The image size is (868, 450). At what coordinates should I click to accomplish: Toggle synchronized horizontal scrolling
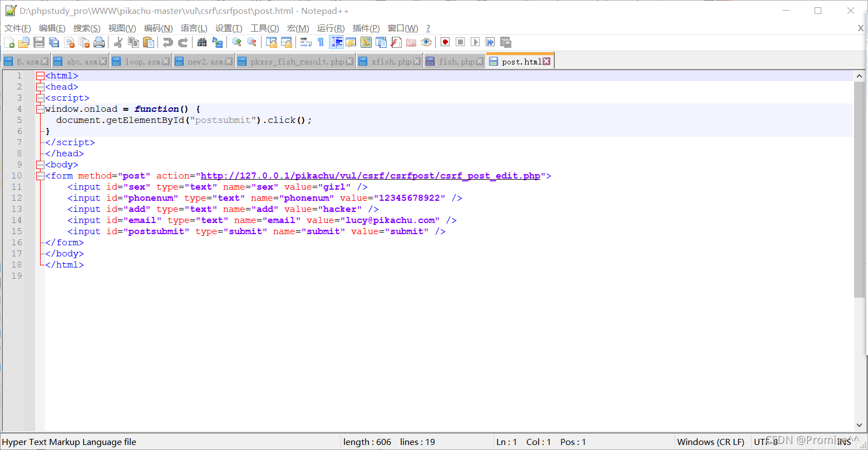click(286, 42)
